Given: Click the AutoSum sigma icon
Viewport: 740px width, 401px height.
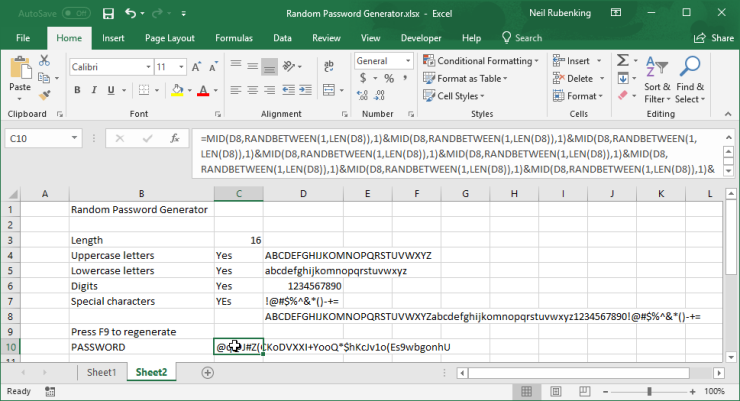Looking at the screenshot, I should 622,60.
